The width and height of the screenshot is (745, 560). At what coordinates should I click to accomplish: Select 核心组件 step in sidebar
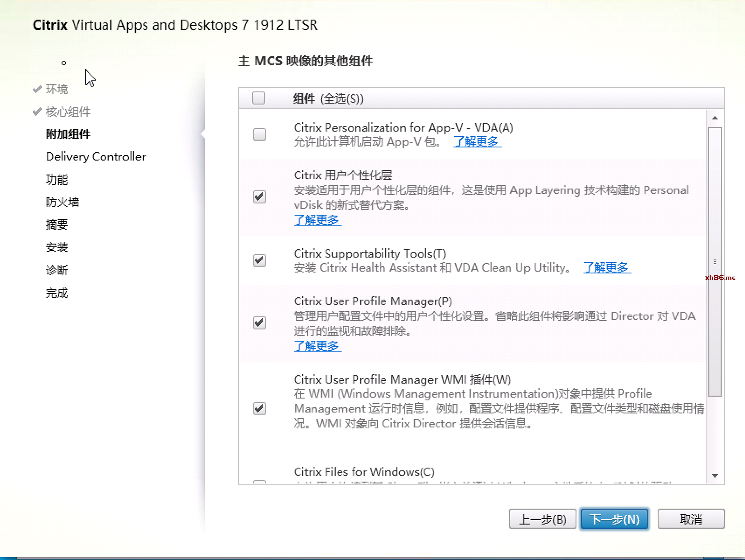tap(68, 112)
